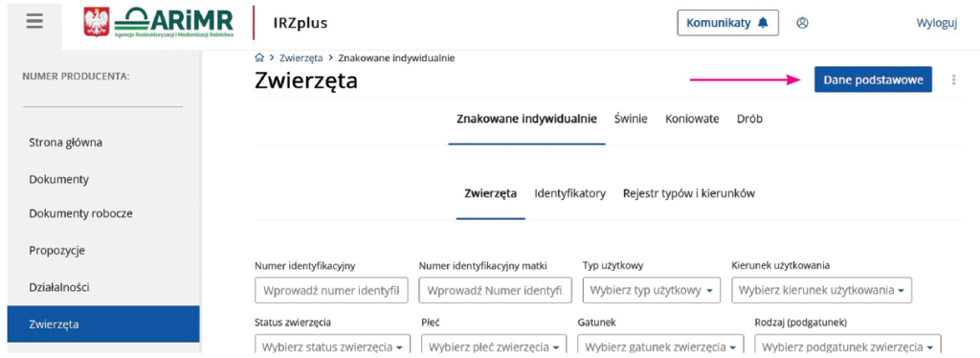Open the user profile icon
The width and height of the screenshot is (980, 358).
pos(803,23)
